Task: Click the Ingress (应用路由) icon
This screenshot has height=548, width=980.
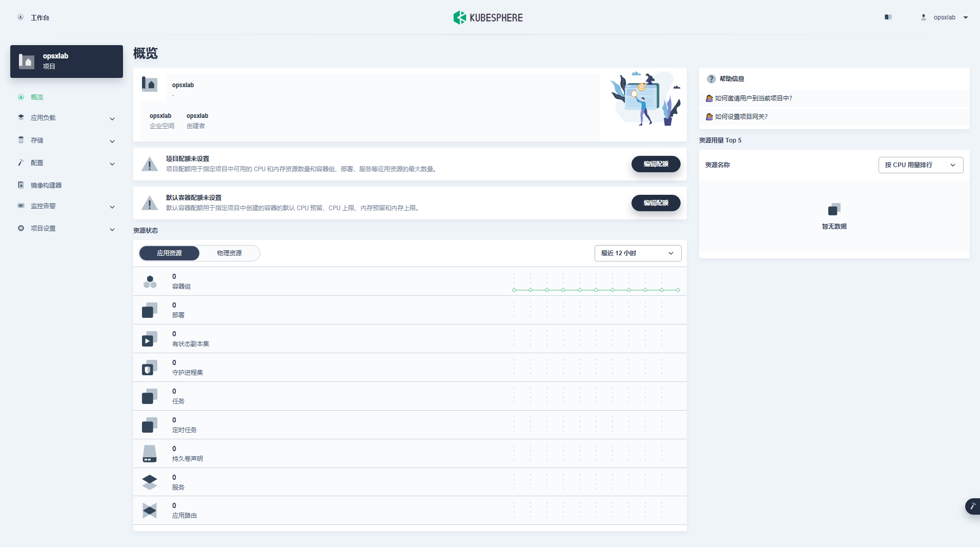Action: pyautogui.click(x=150, y=511)
